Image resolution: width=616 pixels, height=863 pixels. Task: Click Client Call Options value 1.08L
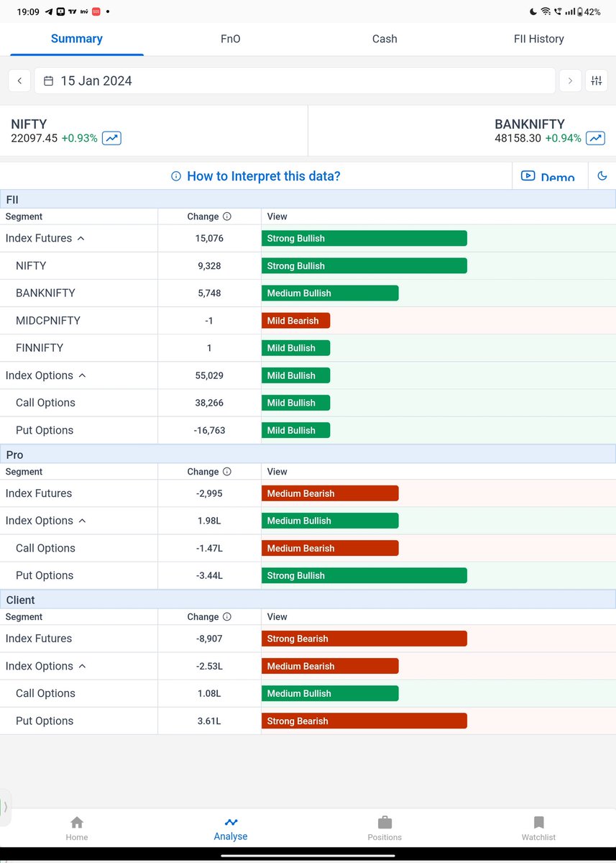tap(209, 693)
